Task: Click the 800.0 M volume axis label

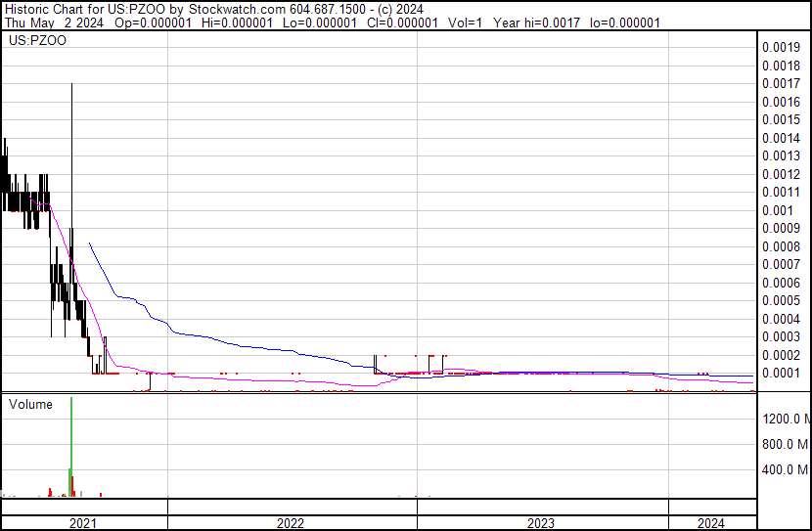Action: pyautogui.click(x=785, y=444)
